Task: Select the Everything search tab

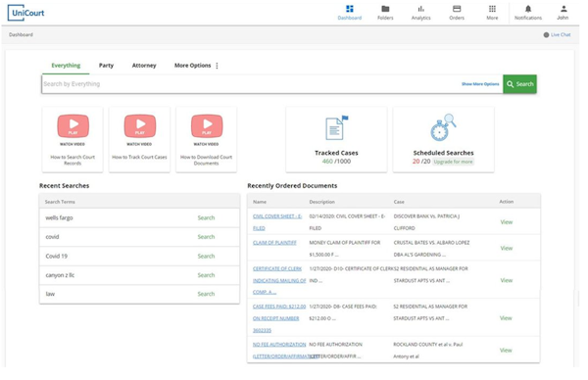Action: coord(67,67)
